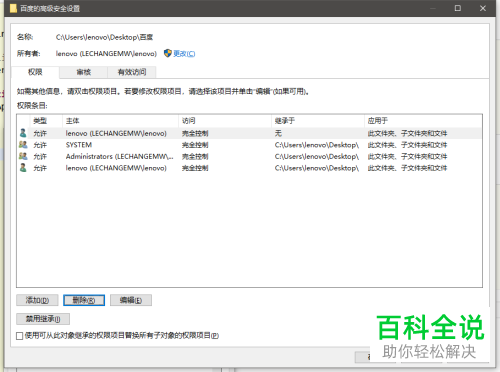Image resolution: width=500 pixels, height=372 pixels.
Task: Click the user icon of the inherited lenovo row
Action: click(23, 168)
